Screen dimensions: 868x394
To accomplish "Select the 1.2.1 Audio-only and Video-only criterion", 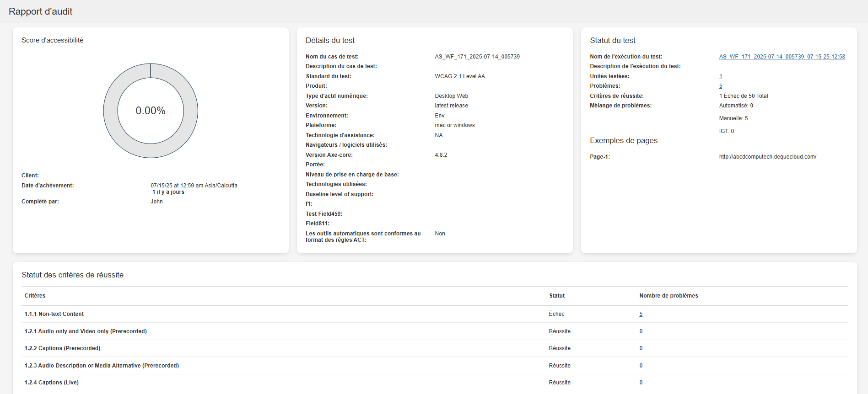I will [86, 331].
